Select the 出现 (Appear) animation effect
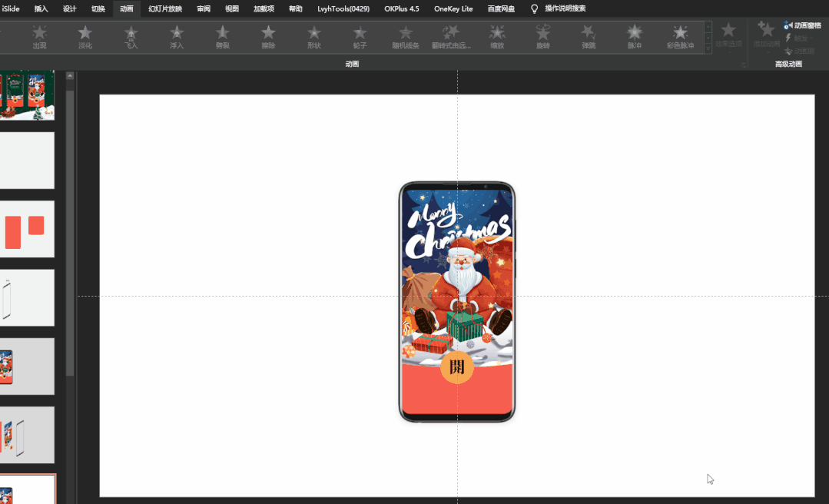Screen dimensions: 829x504 39,36
